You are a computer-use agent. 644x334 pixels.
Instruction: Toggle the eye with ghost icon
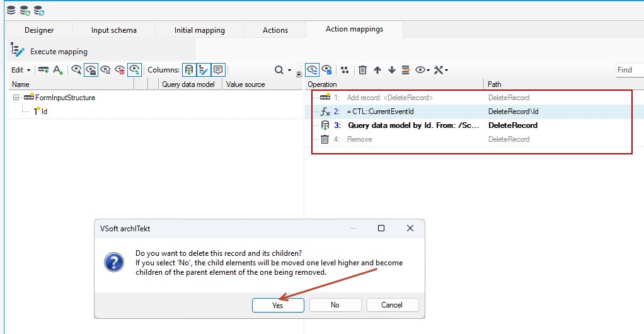coord(91,70)
